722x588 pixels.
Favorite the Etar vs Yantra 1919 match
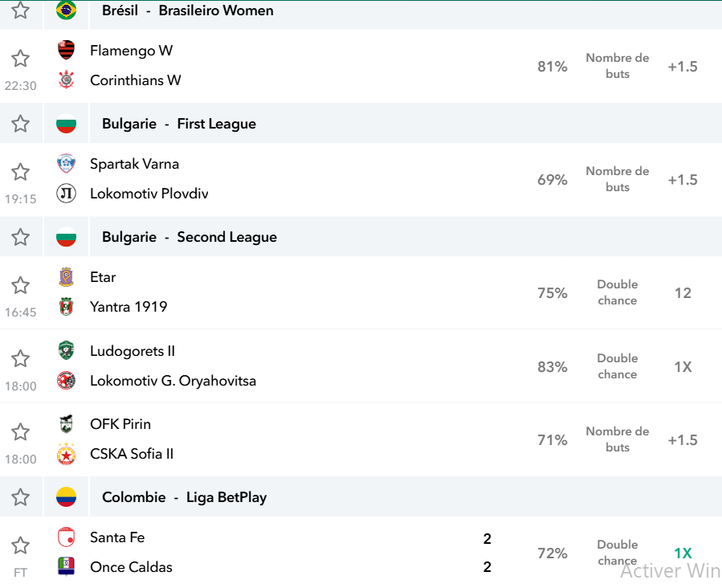pos(20,285)
